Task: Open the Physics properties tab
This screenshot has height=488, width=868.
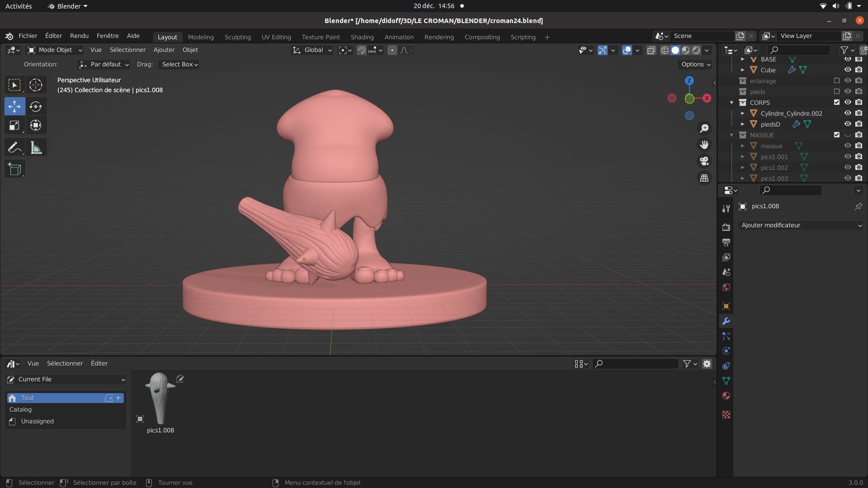Action: click(726, 351)
